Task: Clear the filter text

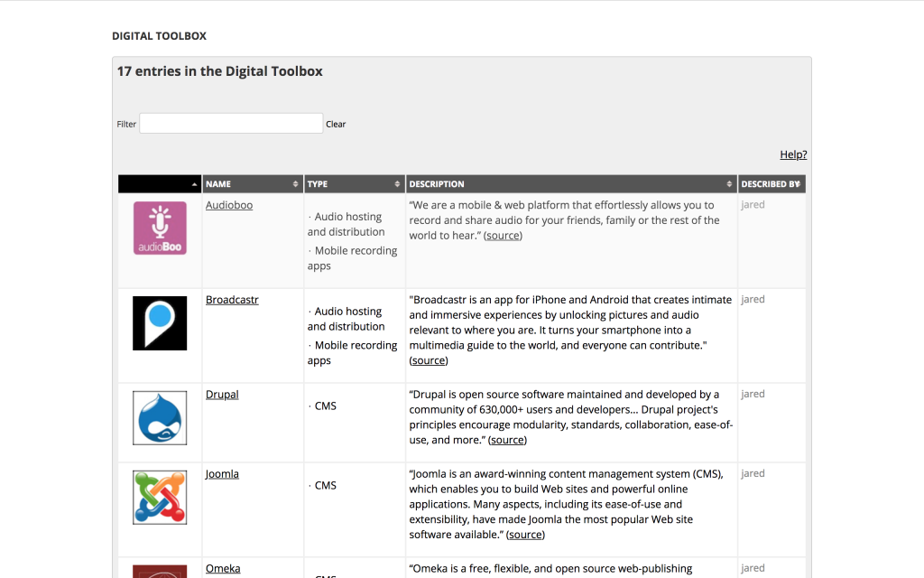Action: point(336,124)
